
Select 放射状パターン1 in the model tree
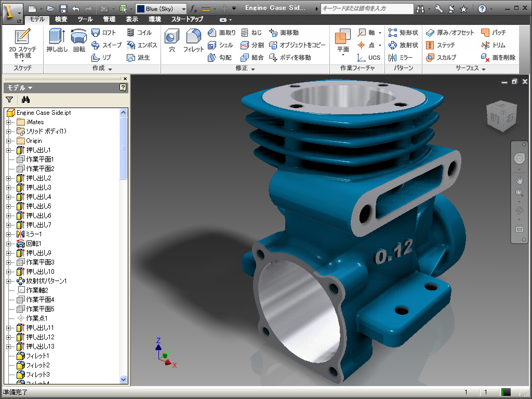point(46,281)
